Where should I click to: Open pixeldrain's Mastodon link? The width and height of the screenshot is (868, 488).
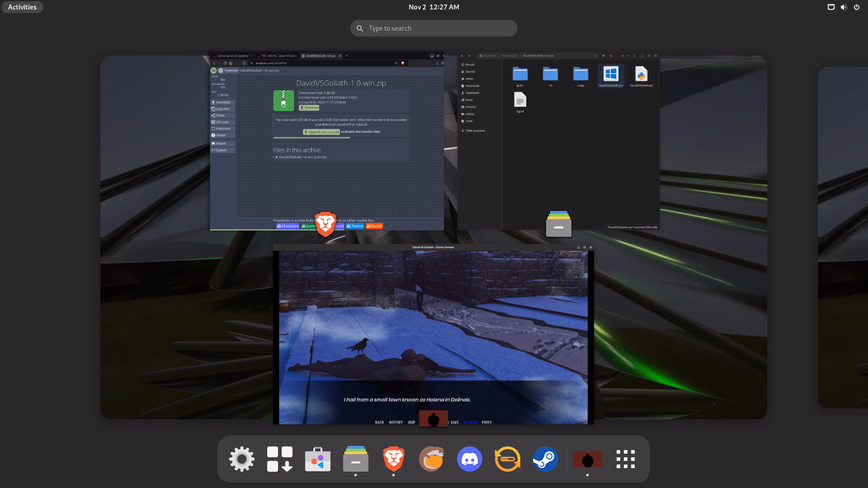(x=288, y=226)
